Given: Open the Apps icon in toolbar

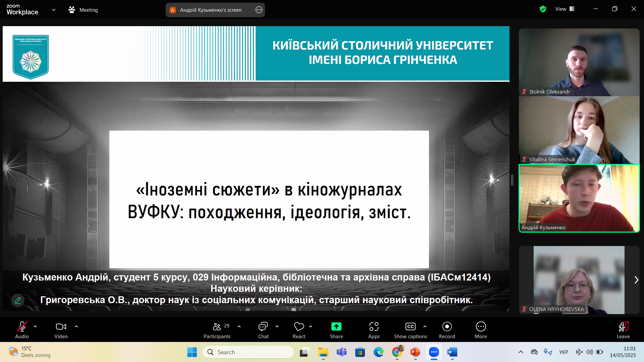Looking at the screenshot, I should pos(374,326).
